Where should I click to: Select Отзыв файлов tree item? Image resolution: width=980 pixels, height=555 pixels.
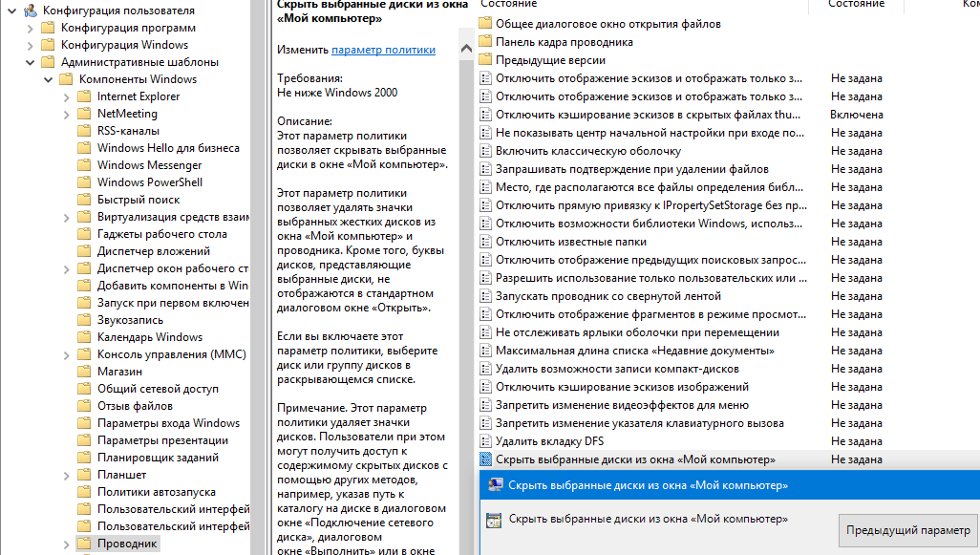135,406
